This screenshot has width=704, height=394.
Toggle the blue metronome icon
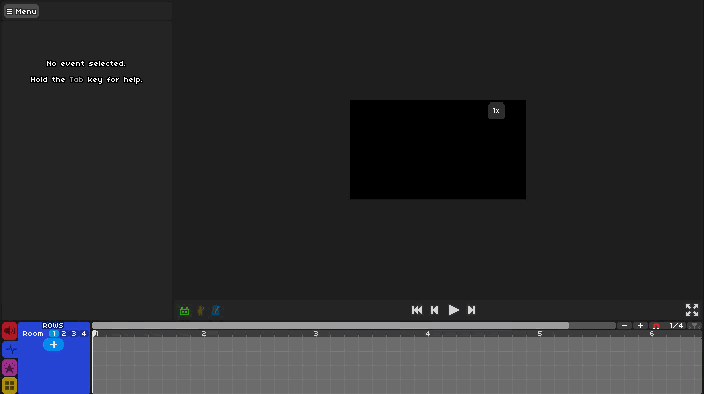click(216, 311)
